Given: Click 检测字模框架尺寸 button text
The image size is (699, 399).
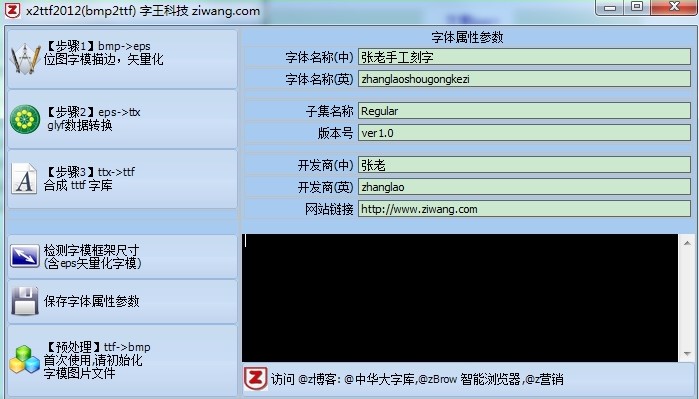Looking at the screenshot, I should coord(92,256).
